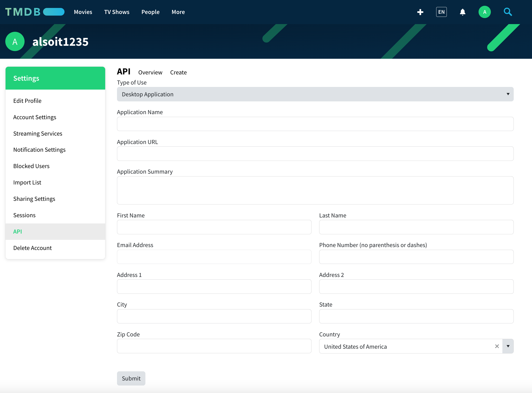Screen dimensions: 532x393
Task: Clear the selected country with X
Action: point(497,346)
